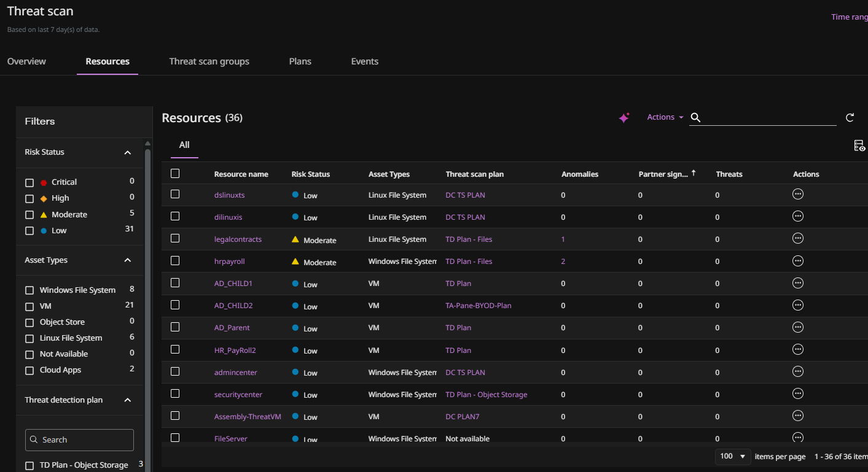Enable the Critical risk status filter

tap(29, 183)
